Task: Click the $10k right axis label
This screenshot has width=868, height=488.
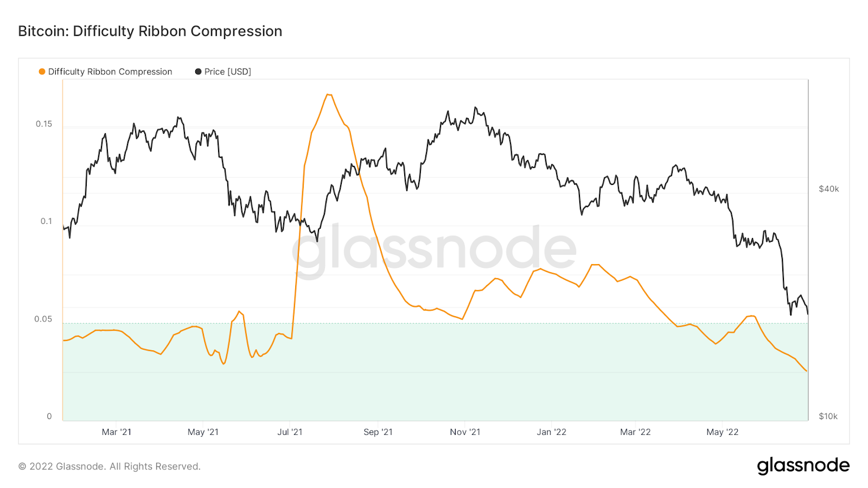Action: click(828, 416)
